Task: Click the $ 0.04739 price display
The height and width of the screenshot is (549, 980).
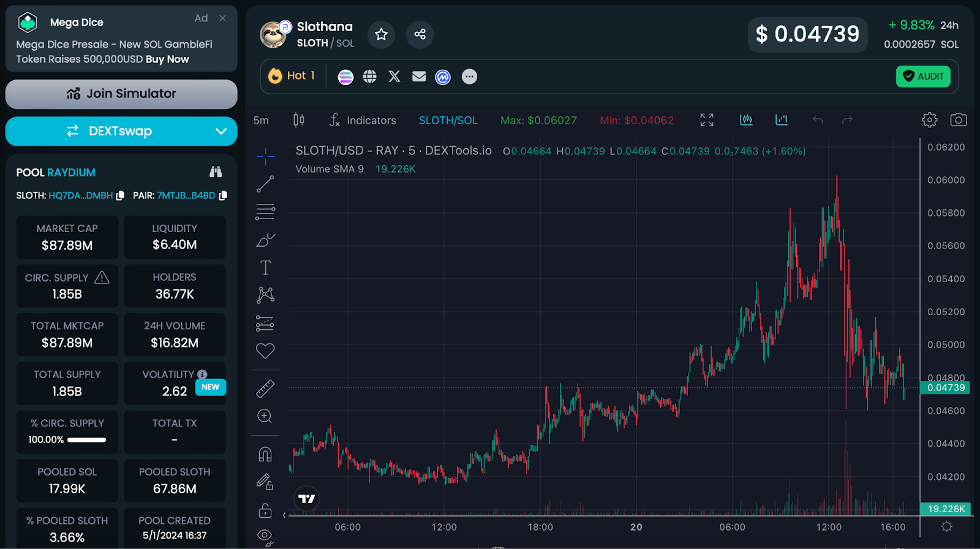Action: pyautogui.click(x=807, y=34)
